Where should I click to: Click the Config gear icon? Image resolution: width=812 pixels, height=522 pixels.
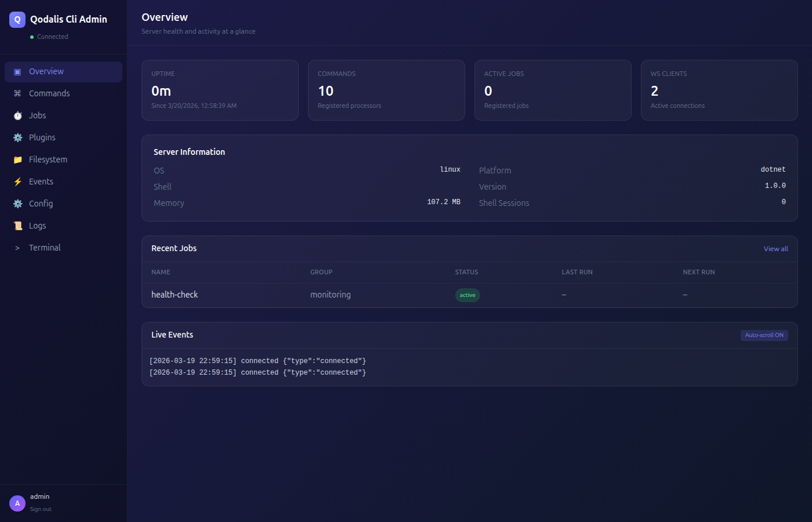tap(17, 204)
